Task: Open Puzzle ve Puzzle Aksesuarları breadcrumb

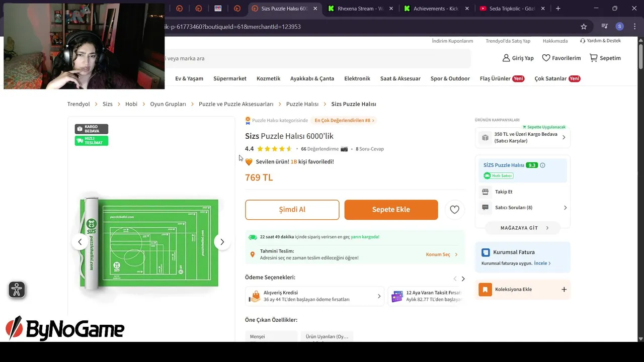Action: click(236, 104)
